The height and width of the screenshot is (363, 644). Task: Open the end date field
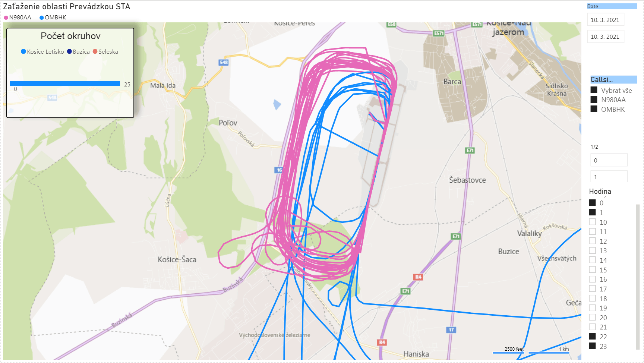[606, 37]
